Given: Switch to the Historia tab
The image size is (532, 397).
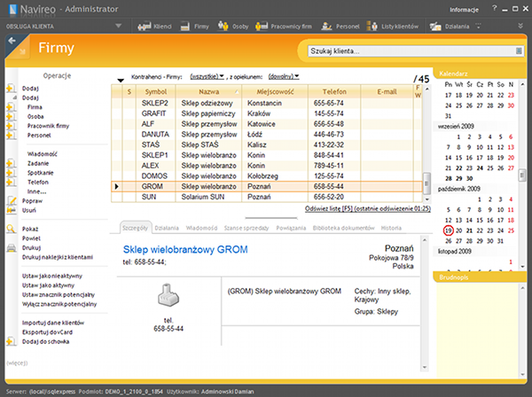Looking at the screenshot, I should (x=391, y=228).
